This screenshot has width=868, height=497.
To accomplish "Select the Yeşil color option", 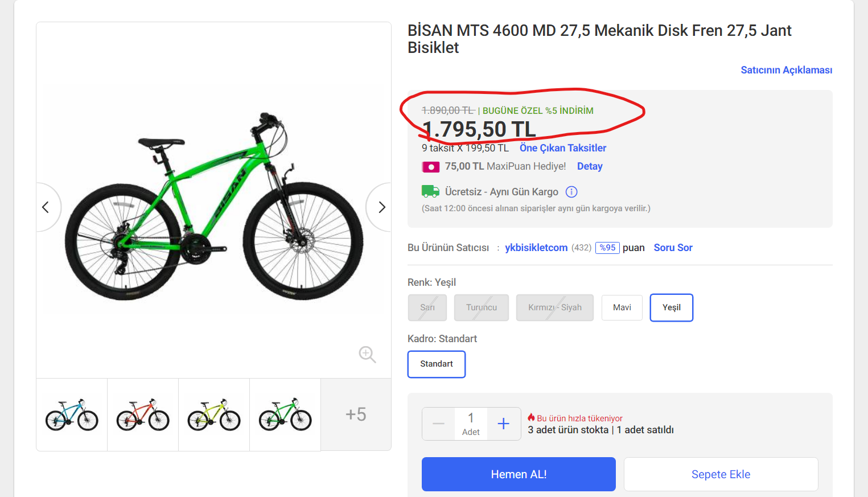I will tap(671, 307).
